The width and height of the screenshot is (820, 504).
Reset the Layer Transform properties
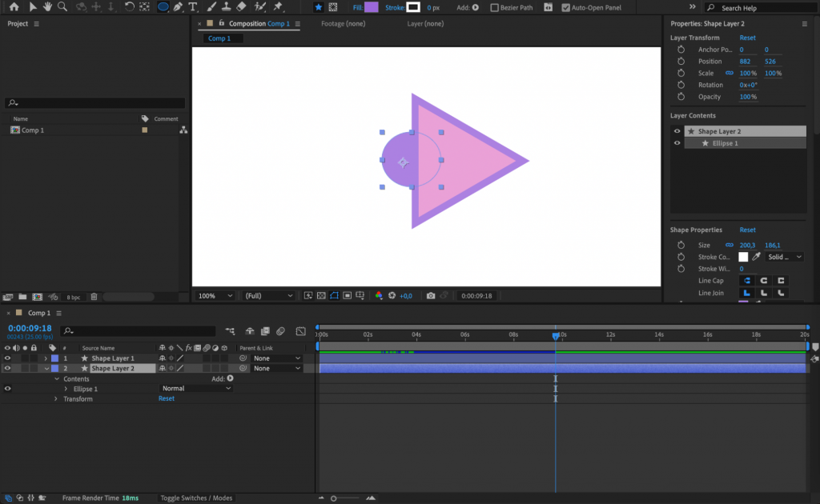point(748,38)
